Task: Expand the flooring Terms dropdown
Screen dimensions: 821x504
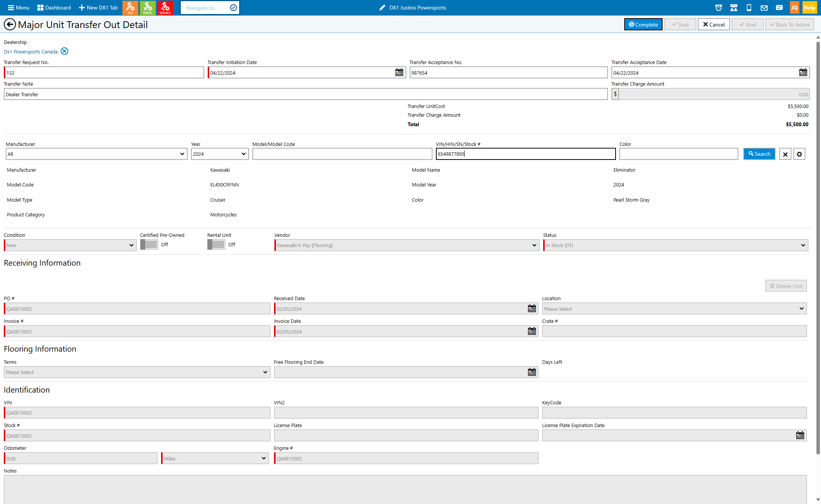Action: tap(137, 372)
